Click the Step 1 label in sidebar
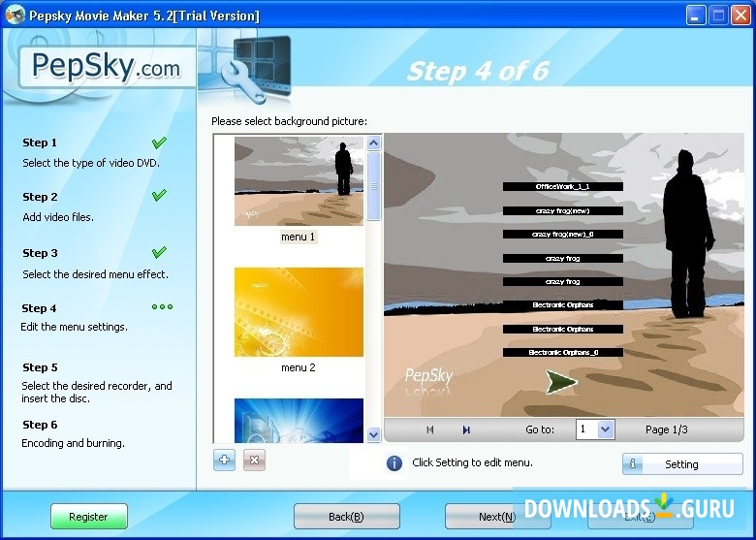 40,143
